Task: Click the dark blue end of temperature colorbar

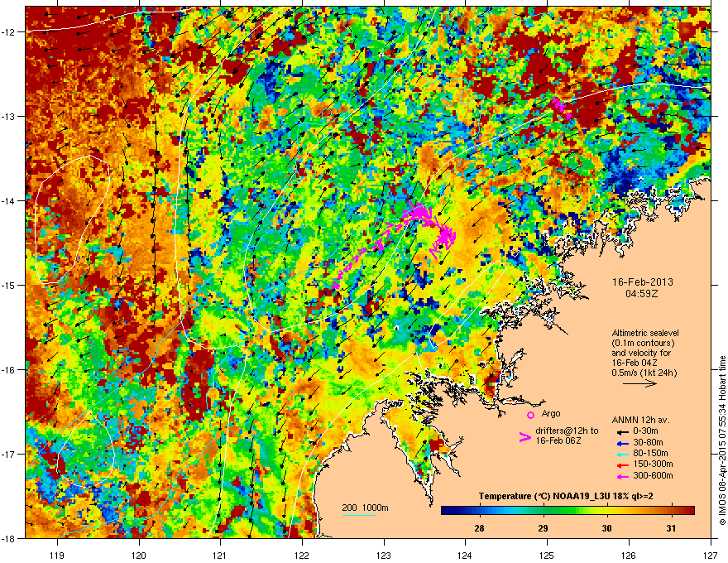Action: 447,511
